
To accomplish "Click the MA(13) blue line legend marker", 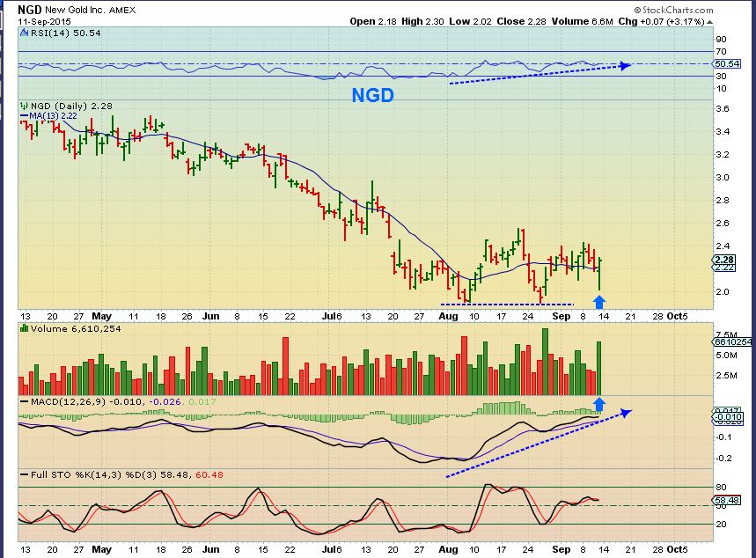I will pos(24,116).
